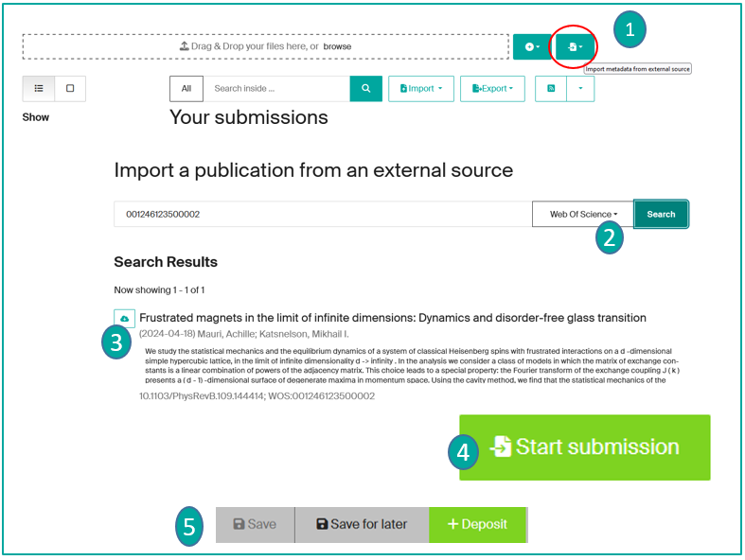This screenshot has width=745, height=560.
Task: Click the browse link in drop zone
Action: tap(337, 46)
